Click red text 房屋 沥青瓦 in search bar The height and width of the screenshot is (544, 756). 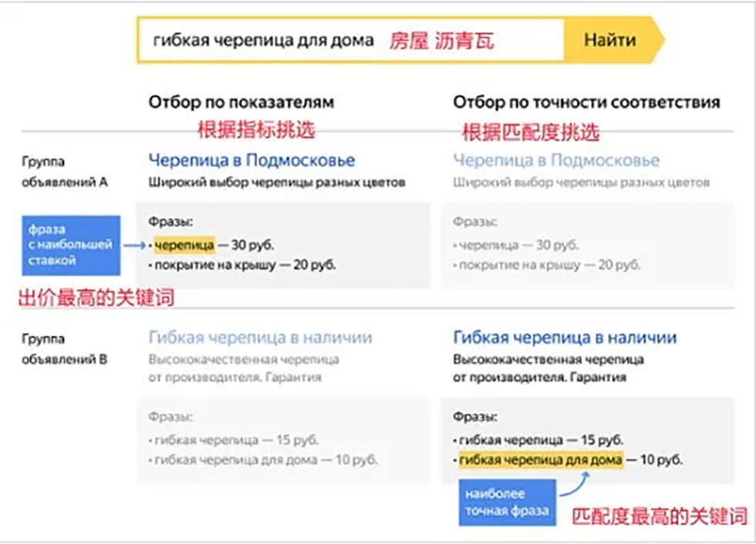[x=441, y=41]
